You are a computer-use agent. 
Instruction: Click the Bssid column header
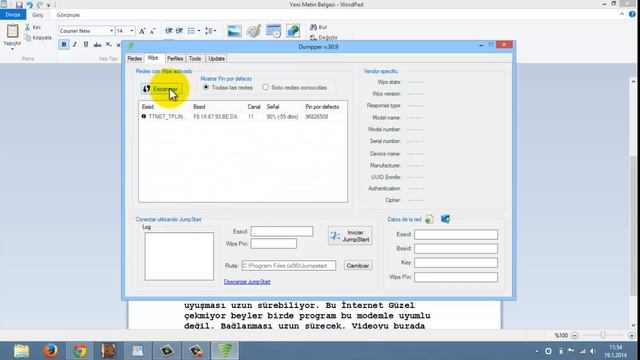click(x=199, y=107)
